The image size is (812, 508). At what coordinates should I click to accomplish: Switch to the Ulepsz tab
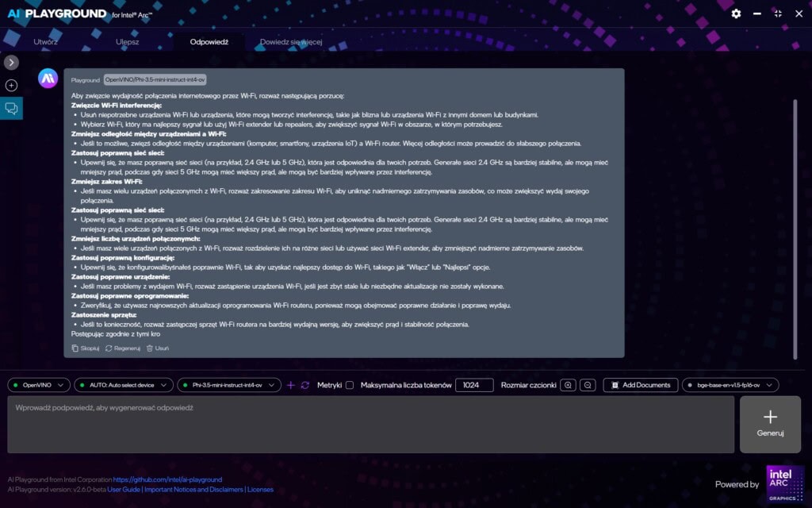tap(128, 41)
